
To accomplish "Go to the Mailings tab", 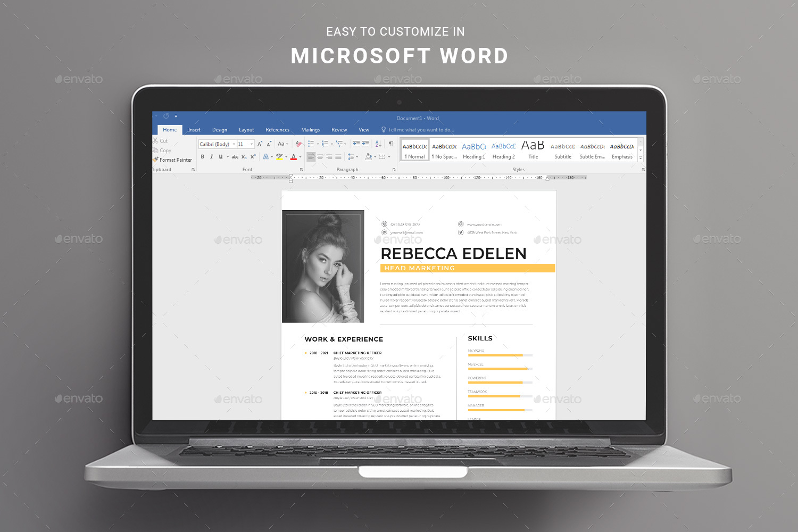I will pos(311,130).
